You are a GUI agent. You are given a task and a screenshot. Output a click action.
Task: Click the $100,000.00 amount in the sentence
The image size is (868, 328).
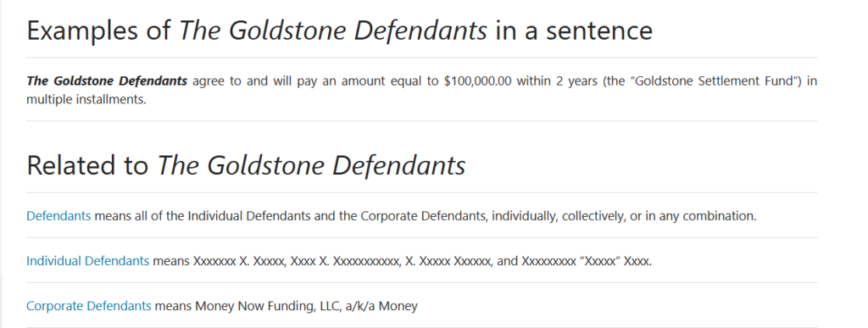coord(478,81)
